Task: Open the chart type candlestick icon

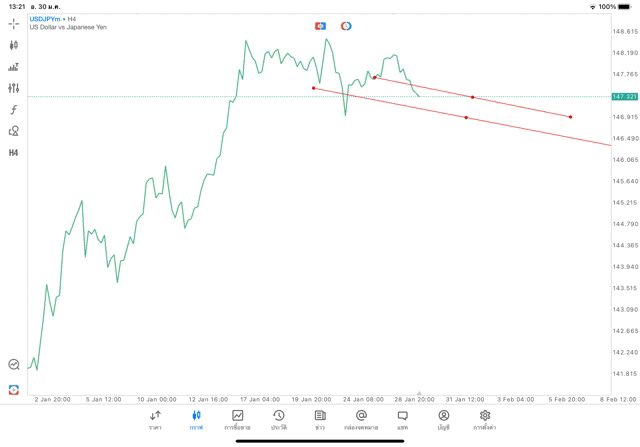Action: coord(13,45)
